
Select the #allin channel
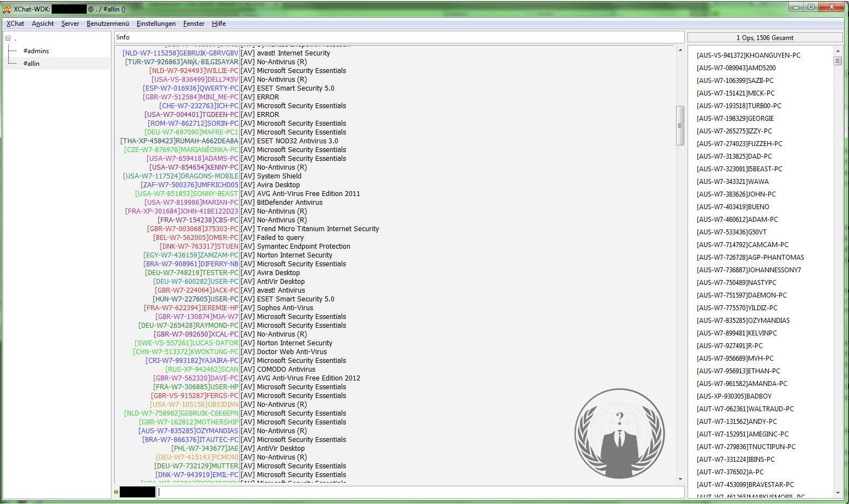31,64
